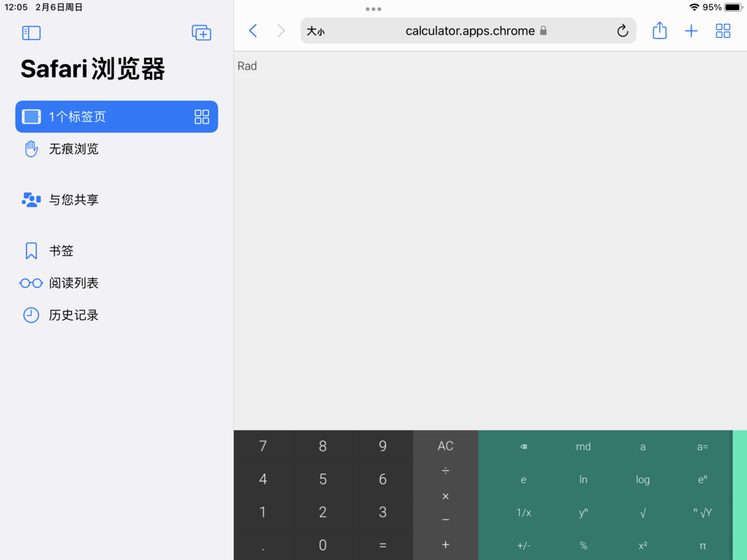Tap the equals key

(x=383, y=545)
